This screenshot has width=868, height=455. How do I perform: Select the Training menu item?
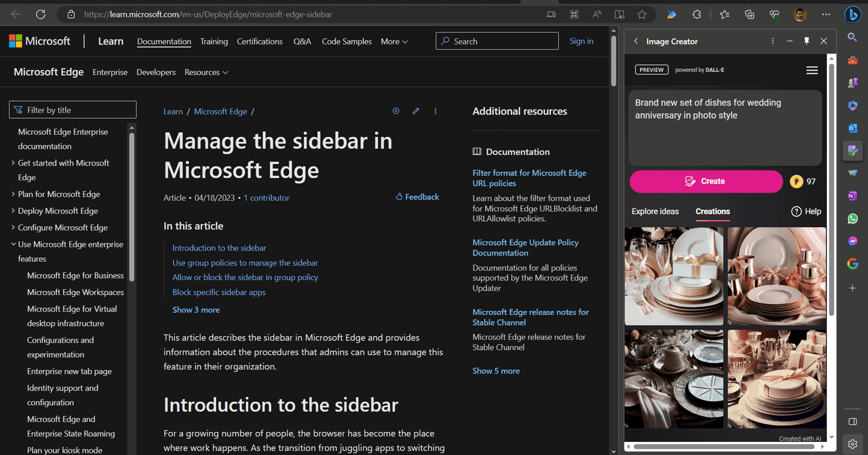[214, 42]
